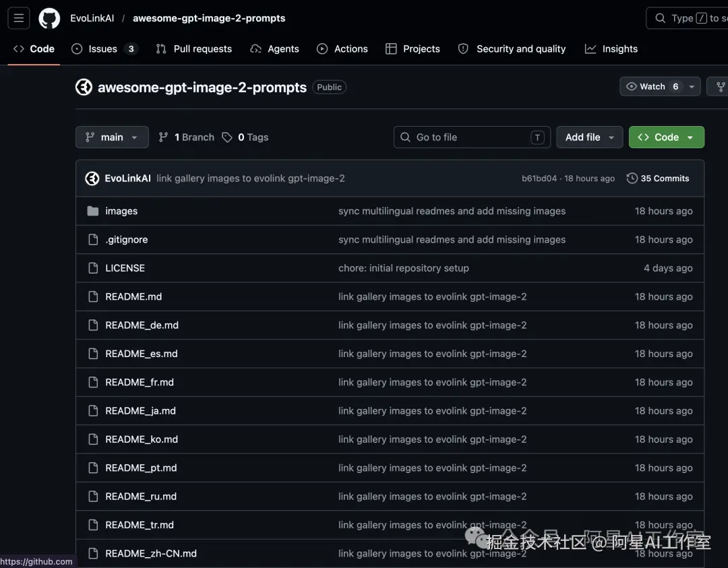This screenshot has height=568, width=728.
Task: Click the file icon beside README_zh-CN.md
Action: [x=93, y=554]
